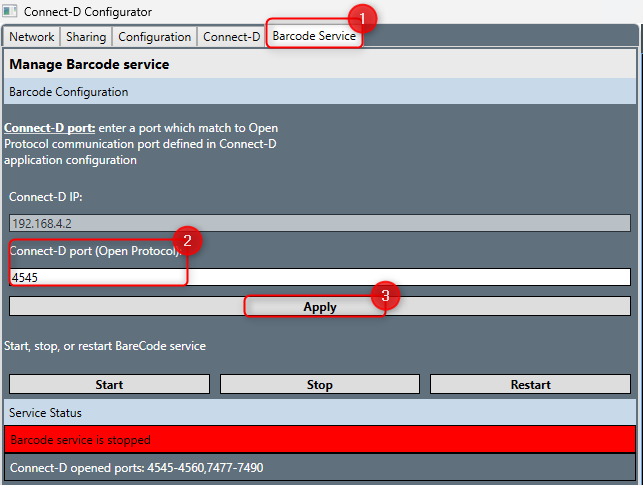Click the Connect-D IP field 192.168.4.2
Screen dimensions: 643x485
320,223
